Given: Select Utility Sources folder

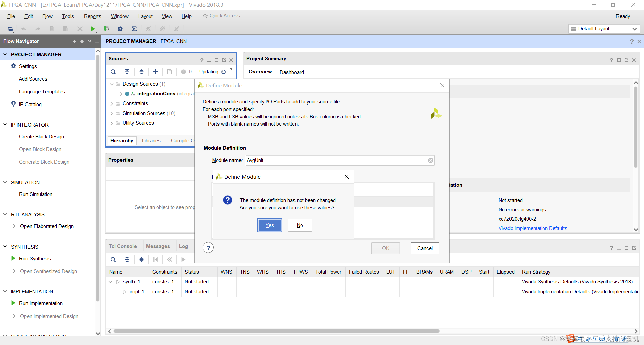Looking at the screenshot, I should (138, 123).
